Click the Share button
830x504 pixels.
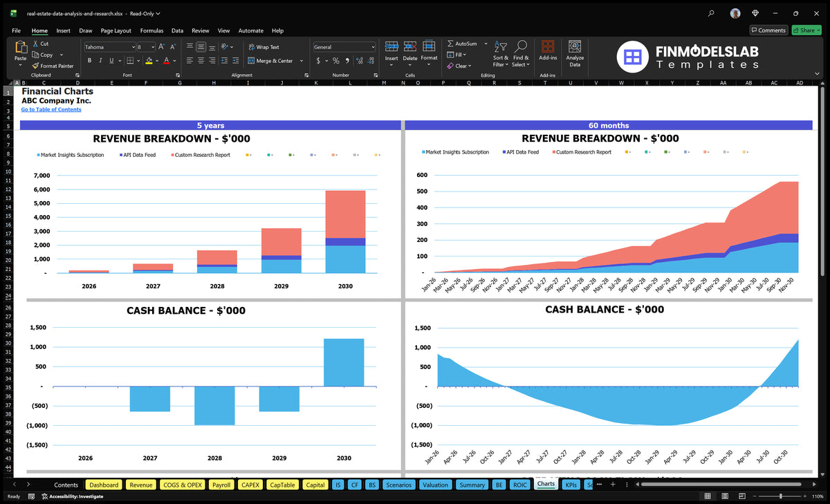pyautogui.click(x=806, y=30)
